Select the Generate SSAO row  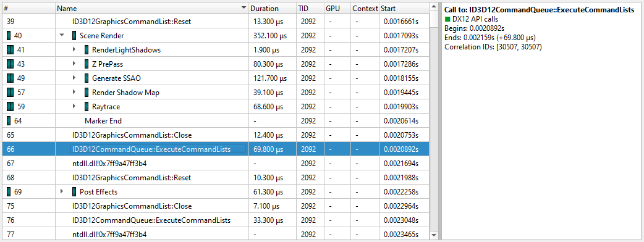pos(216,78)
